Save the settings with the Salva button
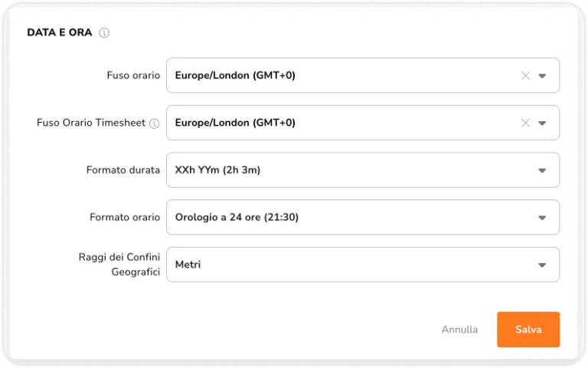This screenshot has height=368, width=588. tap(528, 330)
